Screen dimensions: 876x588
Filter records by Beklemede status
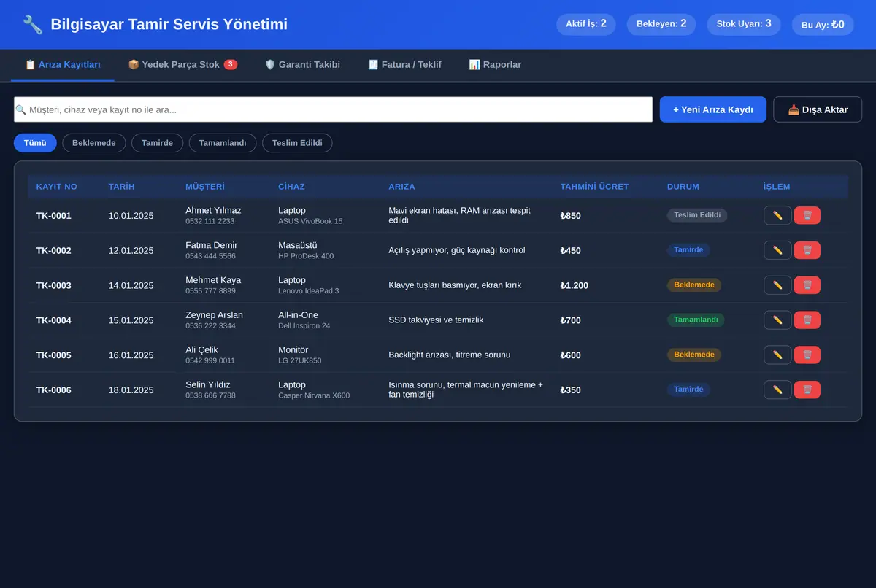point(94,143)
